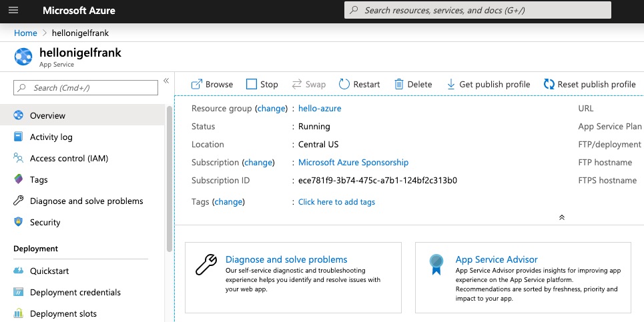Click the Swap toolbar icon
The width and height of the screenshot is (644, 322).
296,84
